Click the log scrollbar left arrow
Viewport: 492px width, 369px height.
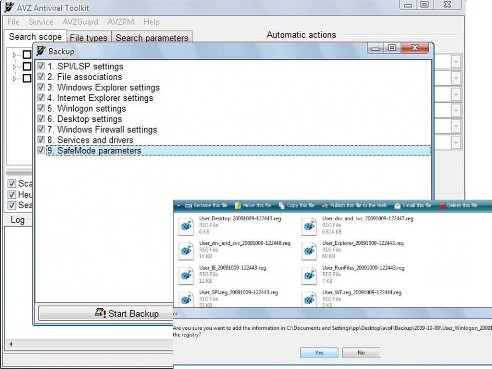coord(11,344)
